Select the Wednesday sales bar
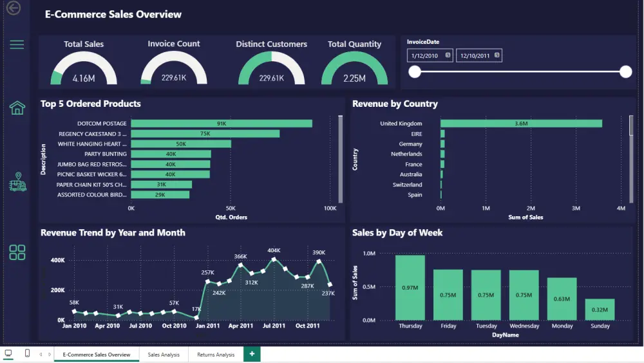The image size is (644, 363). [524, 295]
